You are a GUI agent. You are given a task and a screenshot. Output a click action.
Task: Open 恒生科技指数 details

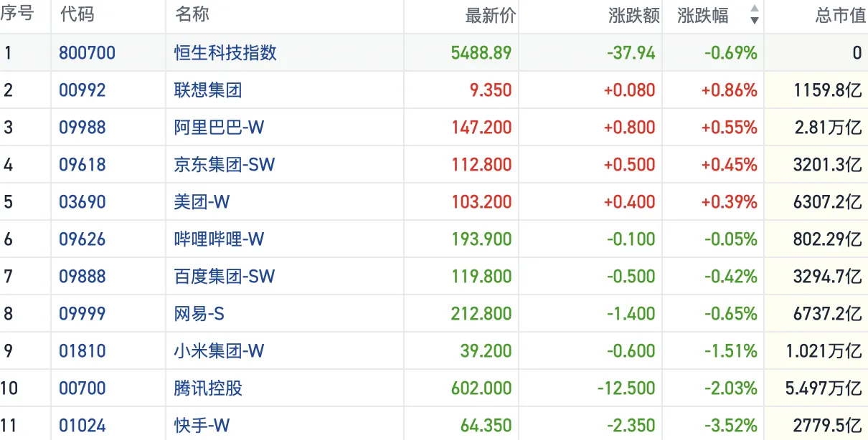click(x=226, y=53)
